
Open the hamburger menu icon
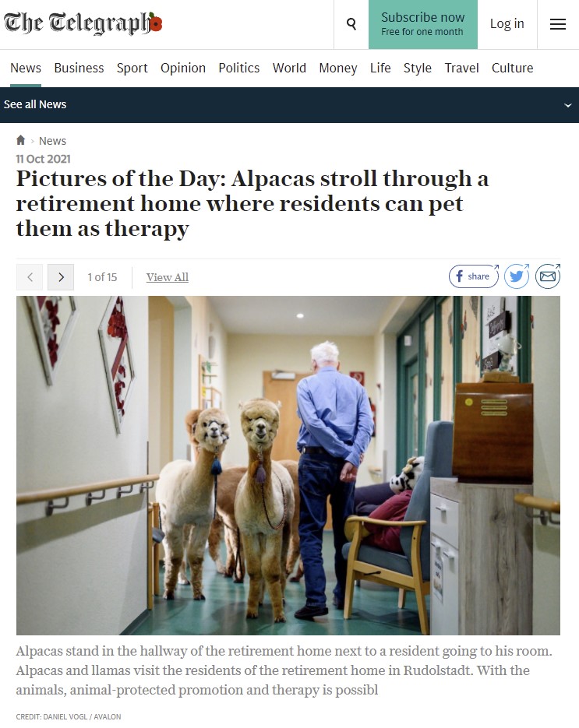point(558,24)
